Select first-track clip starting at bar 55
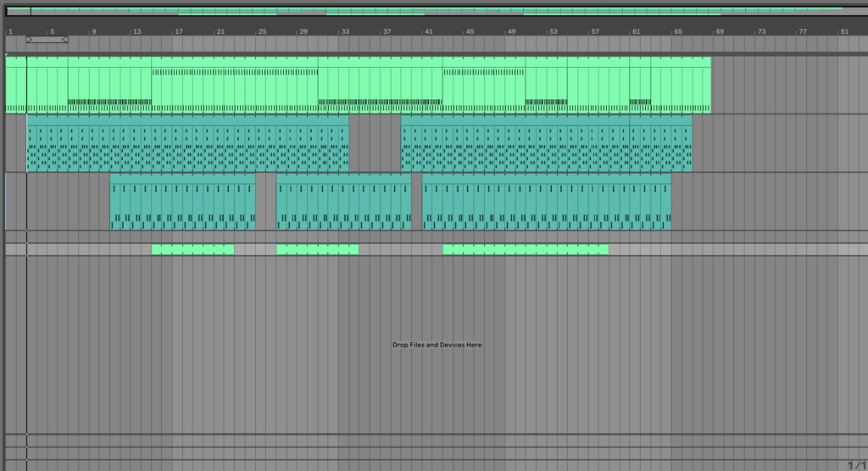Screen dimensions: 868x471 tap(598, 85)
